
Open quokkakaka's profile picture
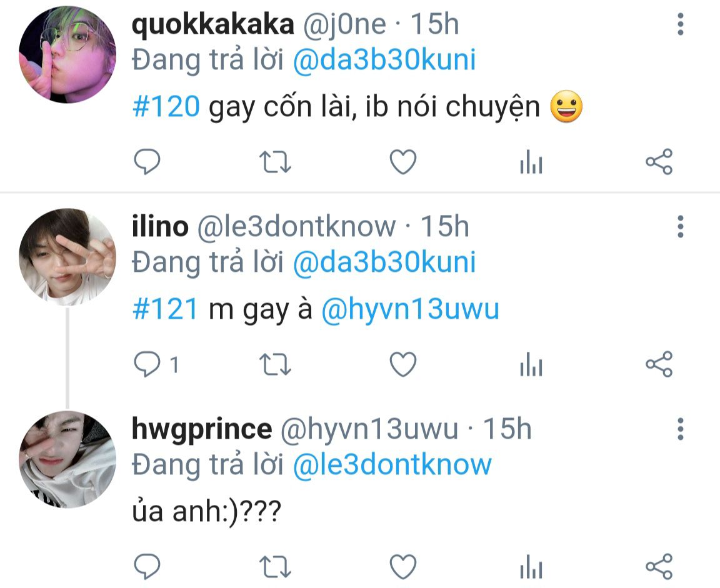67,54
